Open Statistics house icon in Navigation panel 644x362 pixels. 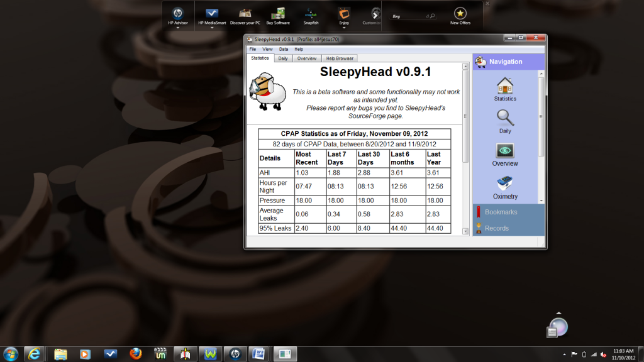click(505, 85)
